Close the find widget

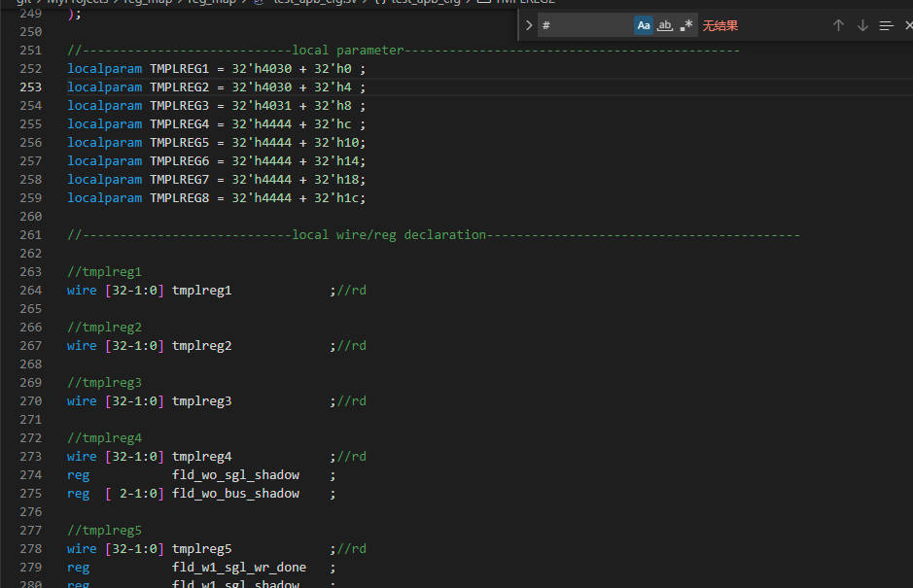click(x=908, y=25)
